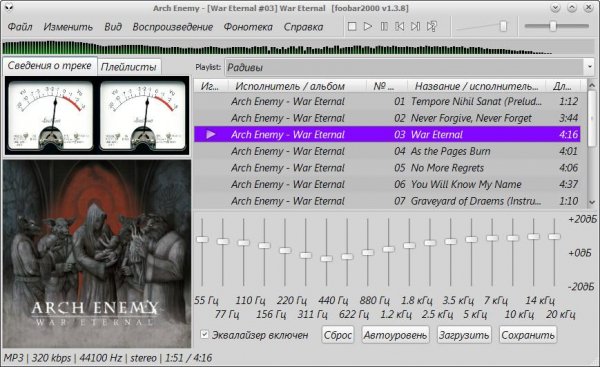Sort by 'Исполнитель / альбом' column header
600x367 pixels.
pyautogui.click(x=297, y=86)
